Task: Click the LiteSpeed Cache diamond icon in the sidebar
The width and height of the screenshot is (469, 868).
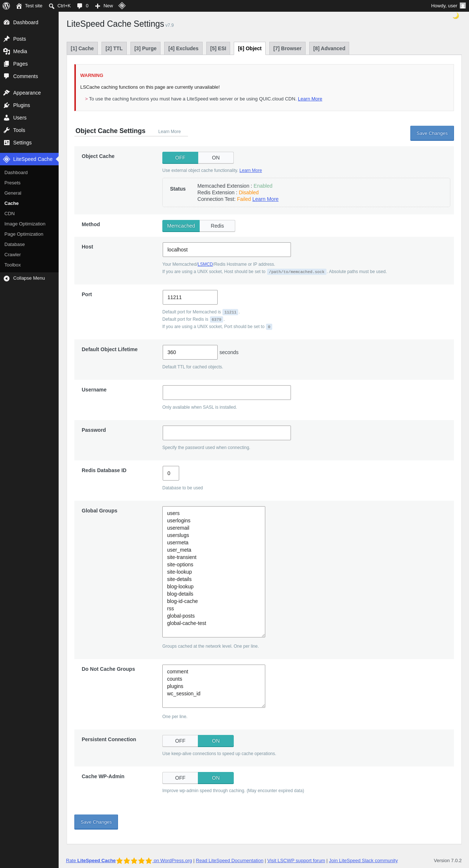Action: pos(7,159)
